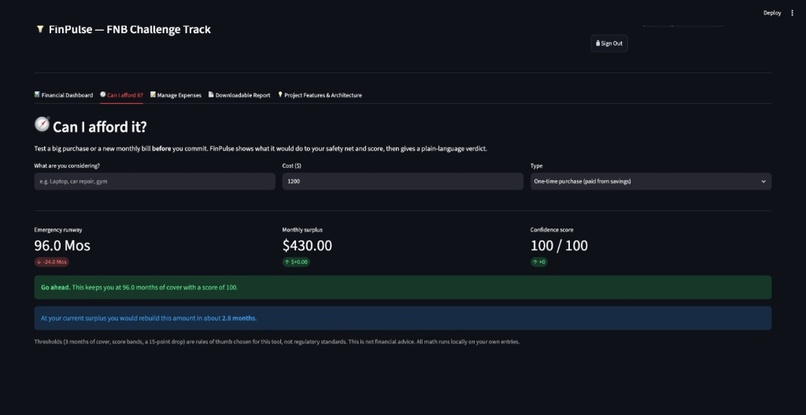
Task: Click the Confidence score label
Action: click(552, 230)
